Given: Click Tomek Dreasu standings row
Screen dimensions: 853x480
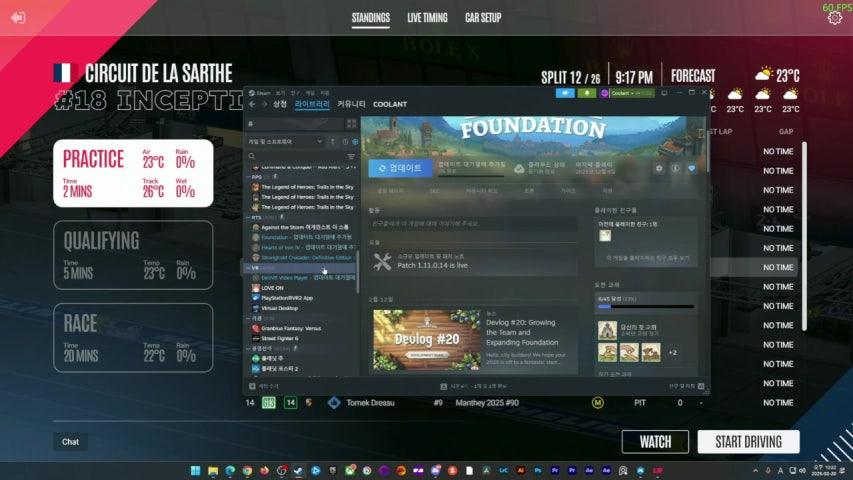Looking at the screenshot, I should point(521,403).
